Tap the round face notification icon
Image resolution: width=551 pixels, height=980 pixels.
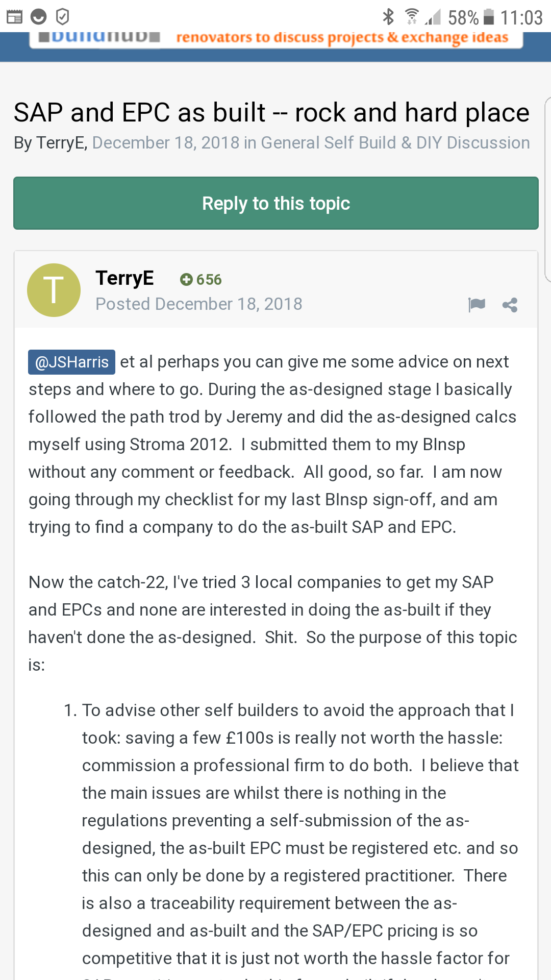tap(38, 17)
